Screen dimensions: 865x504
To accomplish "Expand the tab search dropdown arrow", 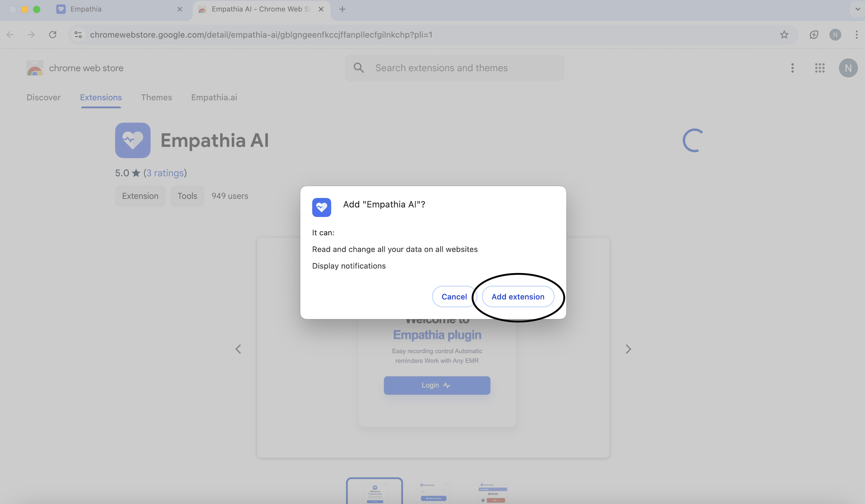I will [x=857, y=9].
